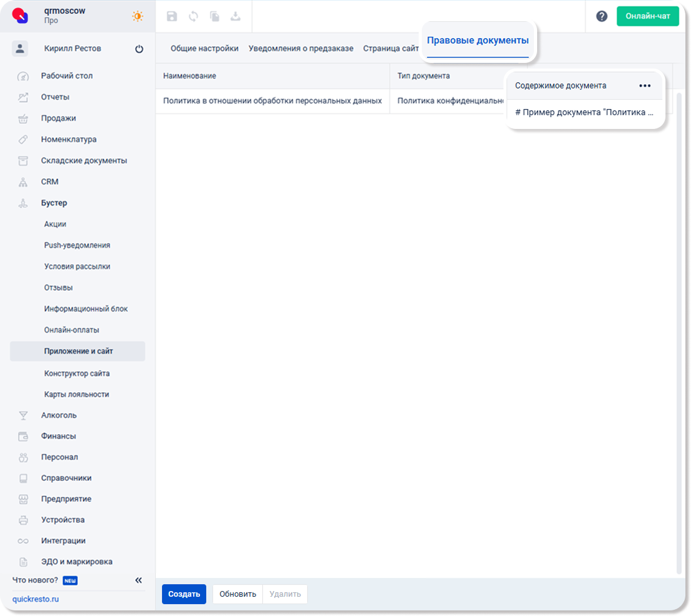This screenshot has height=616, width=691.
Task: Open the user profile avatar icon
Action: click(x=20, y=49)
